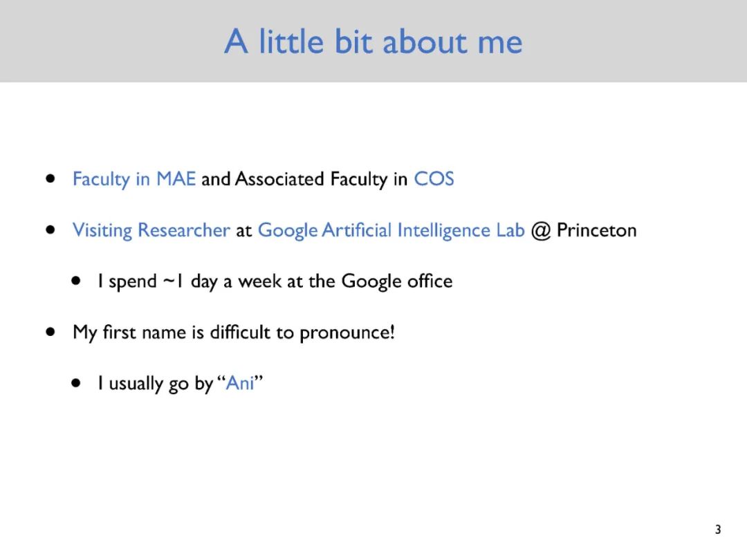
Task: Click the bullet before "Faculty in MAE"
Action: tap(50, 179)
